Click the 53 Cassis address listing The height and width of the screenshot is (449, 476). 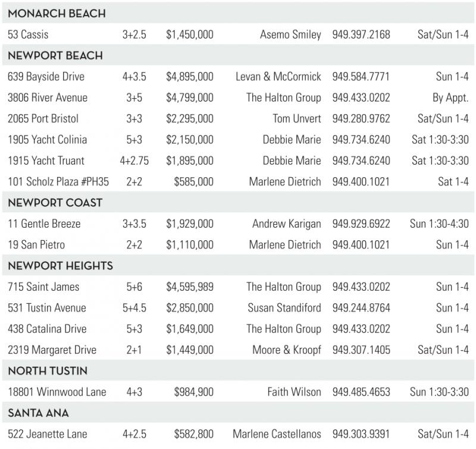click(x=29, y=34)
